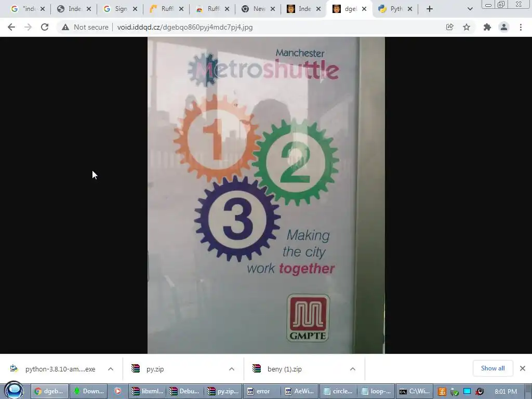The image size is (532, 399).
Task: Expand options for beny (1).zip download
Action: tap(353, 369)
